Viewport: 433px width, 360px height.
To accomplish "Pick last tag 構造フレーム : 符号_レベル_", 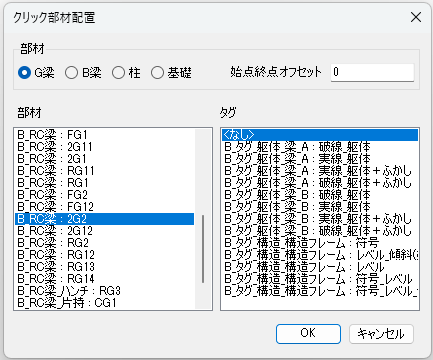I will pos(320,291).
